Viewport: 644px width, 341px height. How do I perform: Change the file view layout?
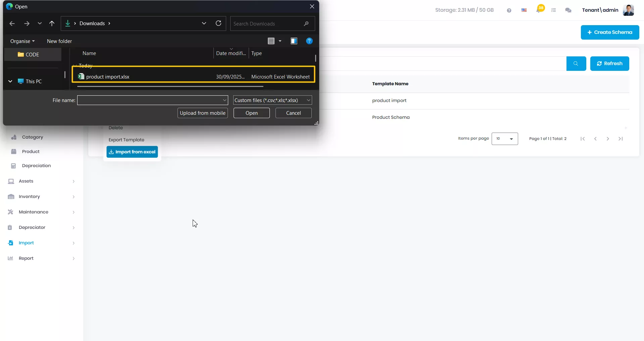(271, 41)
